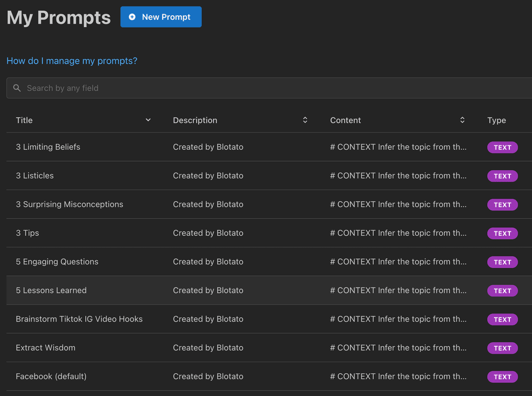Select the '5 Engaging Questions' prompt
This screenshot has height=396, width=532.
(57, 262)
